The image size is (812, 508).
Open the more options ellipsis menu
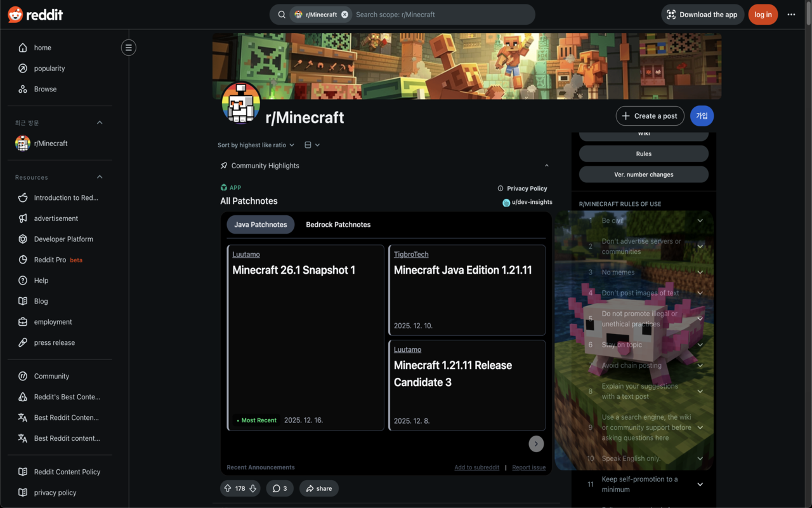[791, 15]
